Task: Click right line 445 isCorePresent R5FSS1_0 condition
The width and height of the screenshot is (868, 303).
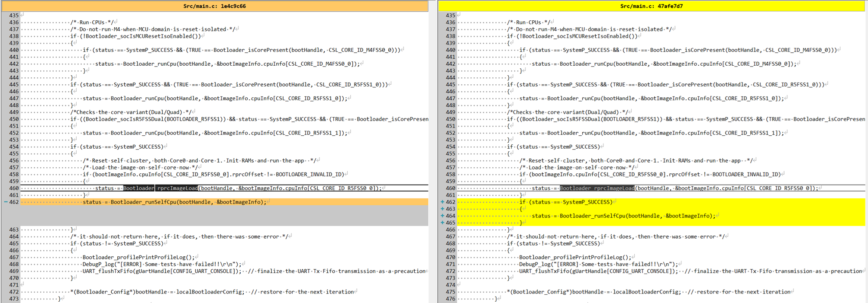Action: [666, 84]
